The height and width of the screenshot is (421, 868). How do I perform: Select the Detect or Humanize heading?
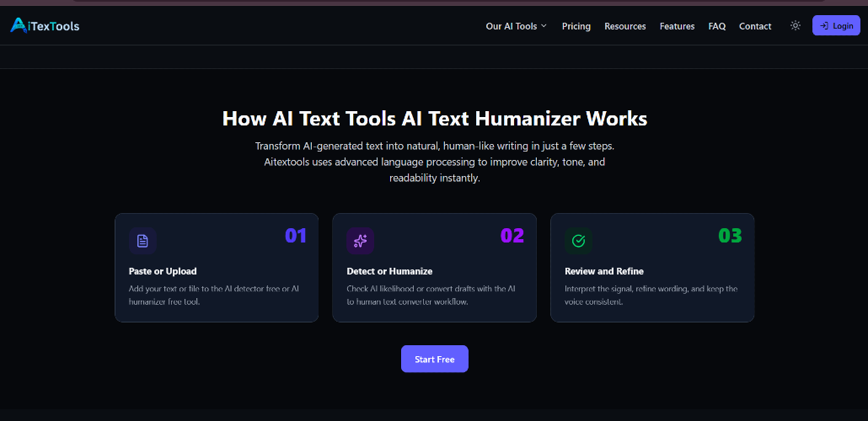tap(389, 271)
